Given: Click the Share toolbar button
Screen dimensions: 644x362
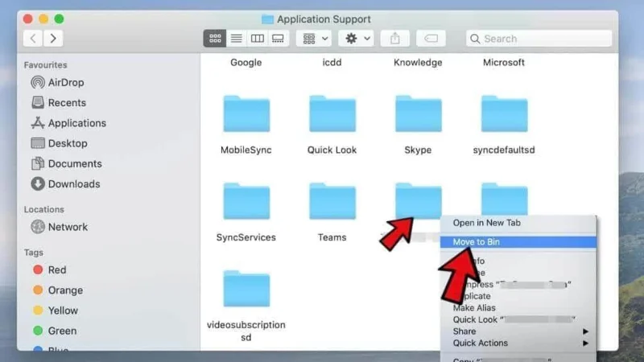Looking at the screenshot, I should click(x=395, y=39).
